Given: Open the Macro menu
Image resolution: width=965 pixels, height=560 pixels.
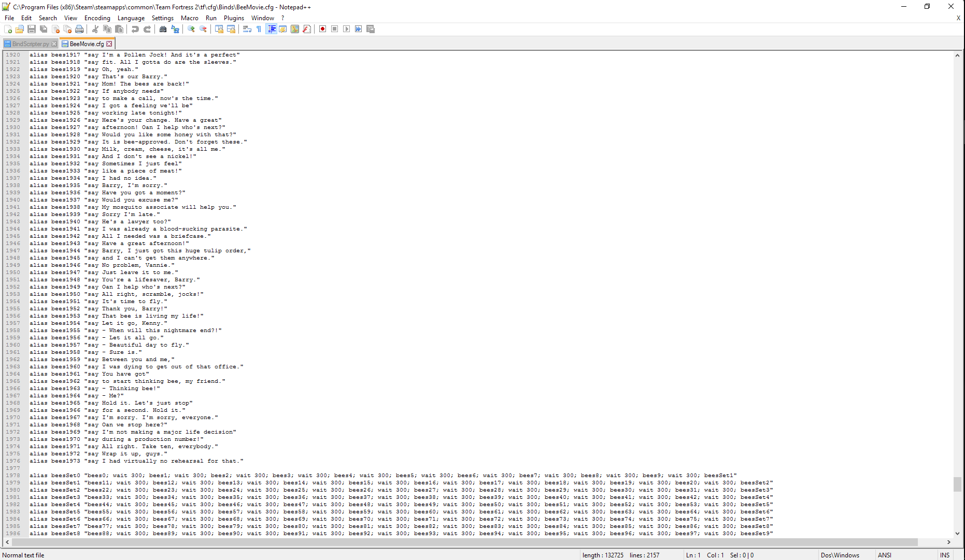Looking at the screenshot, I should tap(189, 18).
